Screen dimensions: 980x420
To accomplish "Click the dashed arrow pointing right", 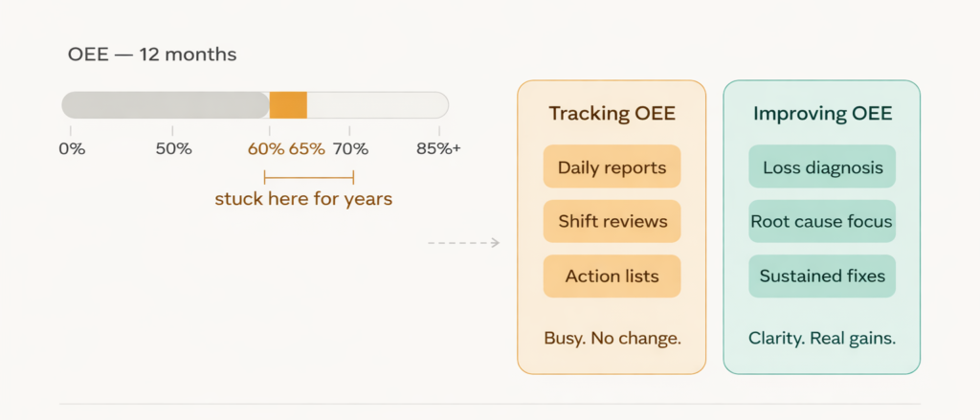I will coord(464,243).
